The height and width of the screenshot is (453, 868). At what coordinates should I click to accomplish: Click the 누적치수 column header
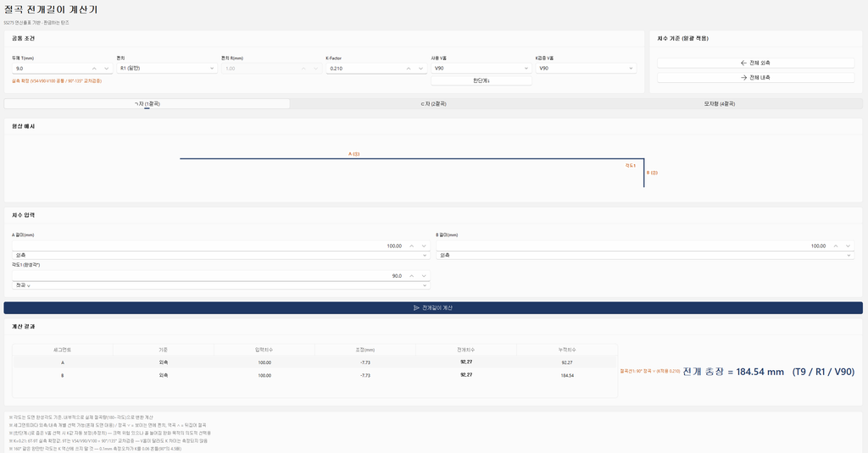(x=567, y=350)
